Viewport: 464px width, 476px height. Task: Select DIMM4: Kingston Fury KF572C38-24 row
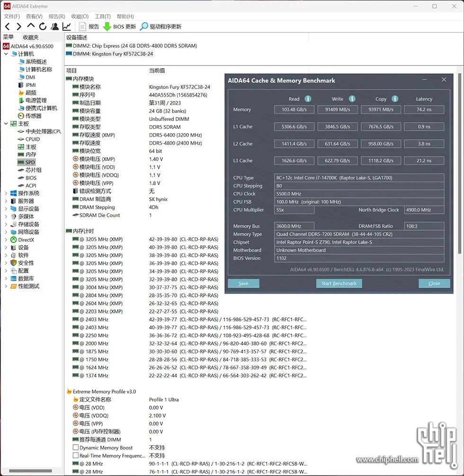pos(110,54)
